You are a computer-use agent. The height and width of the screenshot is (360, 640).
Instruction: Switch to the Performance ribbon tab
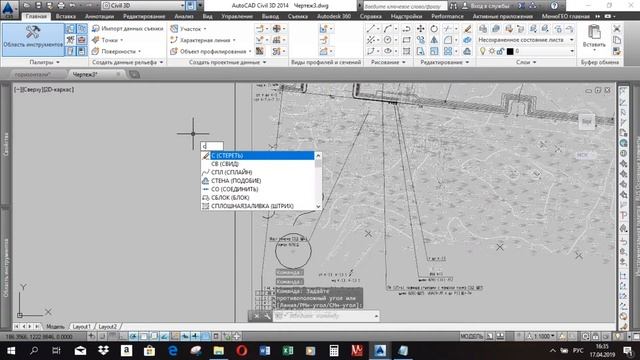click(447, 16)
